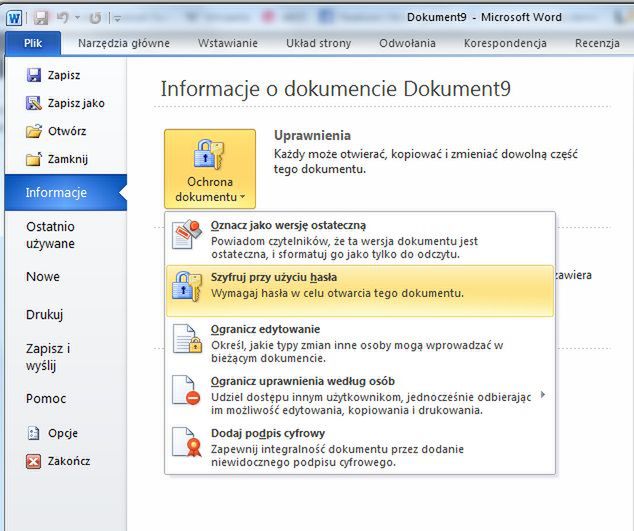Click the document with red stop icon
The width and height of the screenshot is (634, 531).
(x=186, y=390)
